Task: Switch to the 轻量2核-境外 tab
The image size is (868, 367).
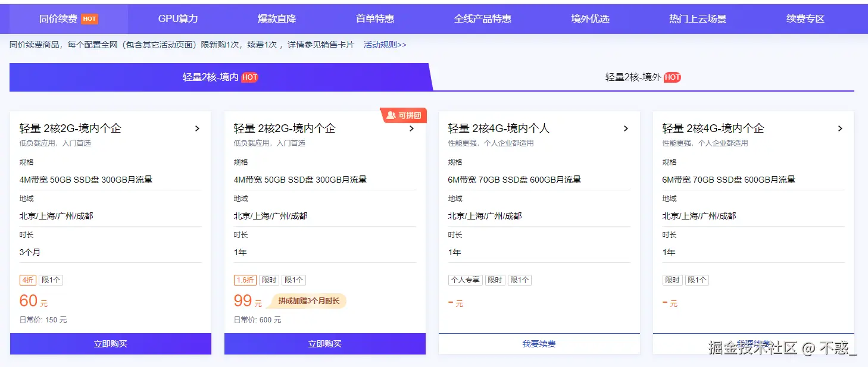Action: coord(644,77)
